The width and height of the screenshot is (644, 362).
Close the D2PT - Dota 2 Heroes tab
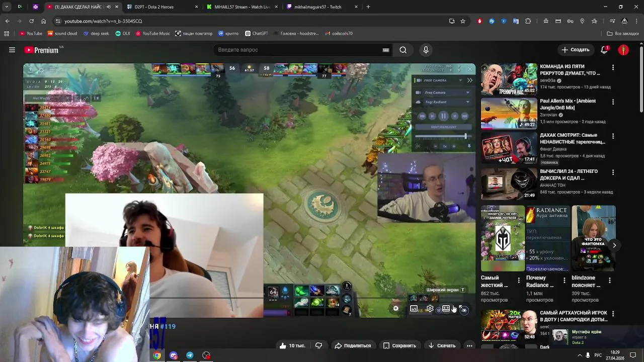tap(196, 7)
